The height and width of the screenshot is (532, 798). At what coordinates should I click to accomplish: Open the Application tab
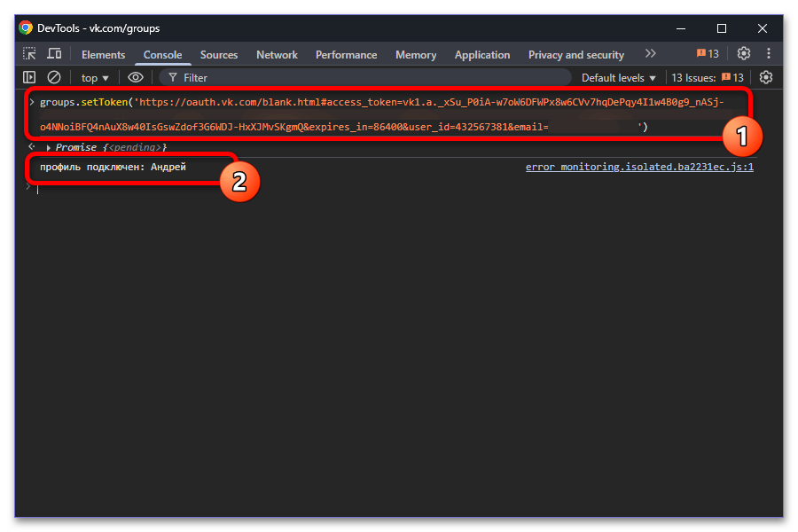coord(482,55)
